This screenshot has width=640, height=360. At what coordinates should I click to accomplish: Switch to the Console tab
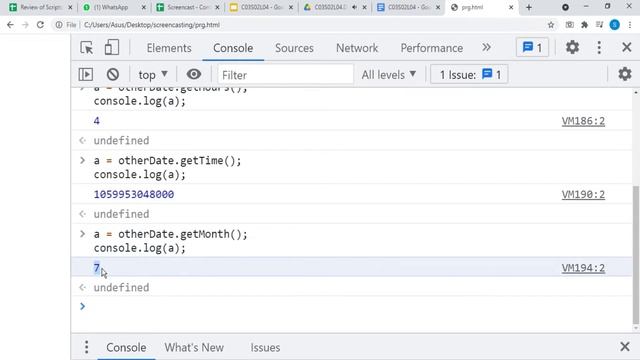pyautogui.click(x=233, y=48)
